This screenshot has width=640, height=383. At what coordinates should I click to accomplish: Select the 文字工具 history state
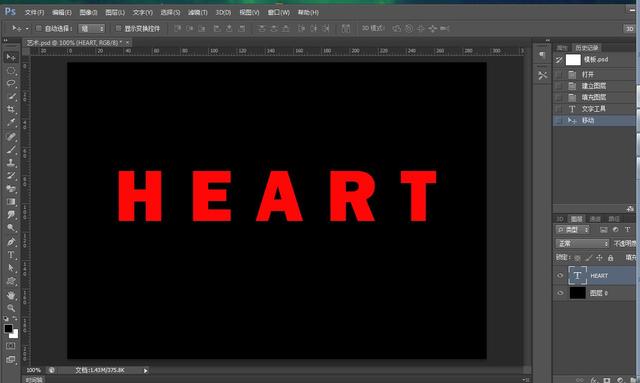595,109
